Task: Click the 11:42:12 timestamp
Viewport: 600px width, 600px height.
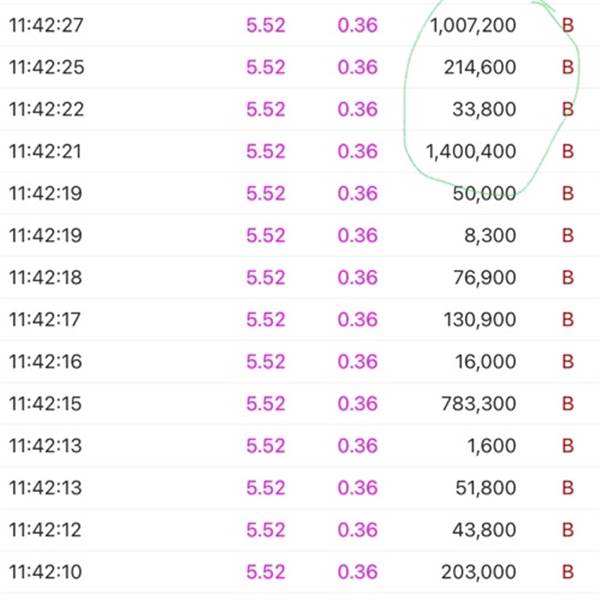Action: pyautogui.click(x=45, y=530)
